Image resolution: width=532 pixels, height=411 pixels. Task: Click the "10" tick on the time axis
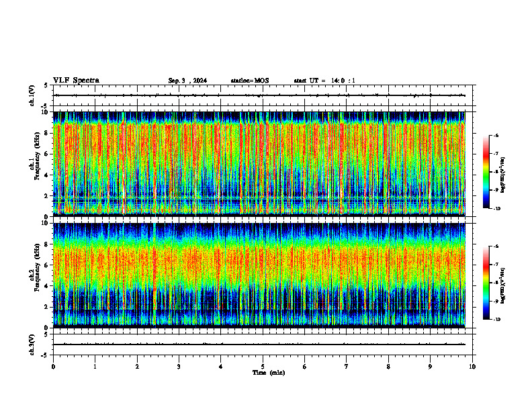click(472, 367)
